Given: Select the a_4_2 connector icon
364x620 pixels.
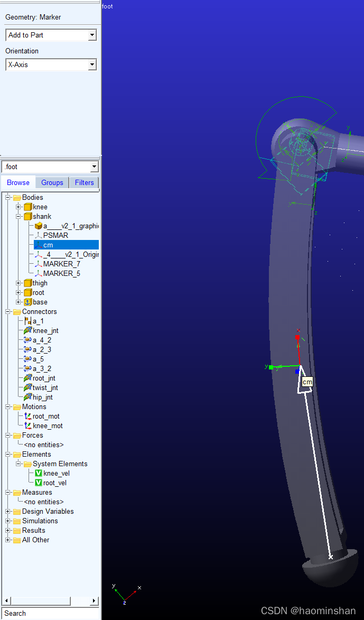Looking at the screenshot, I should pos(28,340).
